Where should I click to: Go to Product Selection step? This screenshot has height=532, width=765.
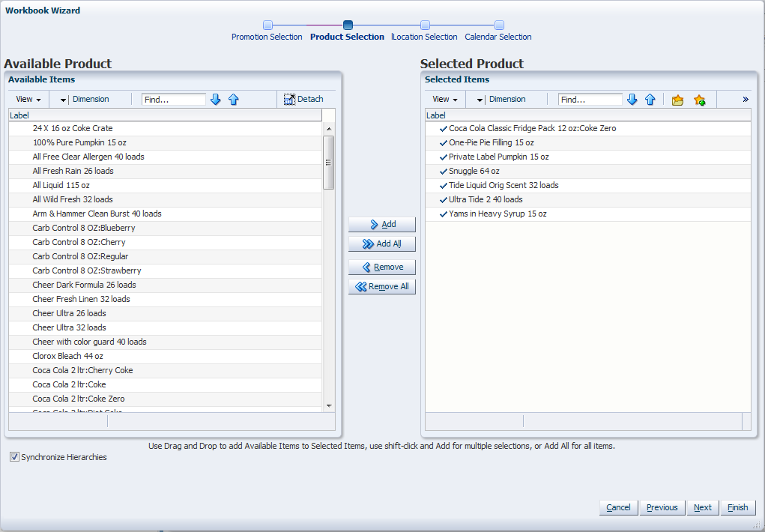[348, 31]
